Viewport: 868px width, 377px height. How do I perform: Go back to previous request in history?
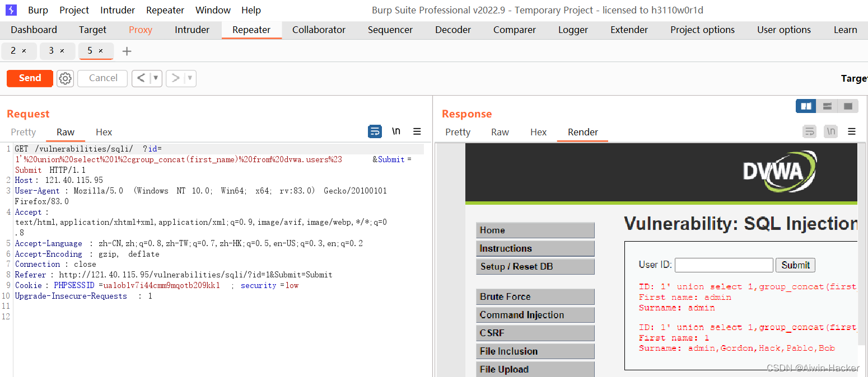141,78
